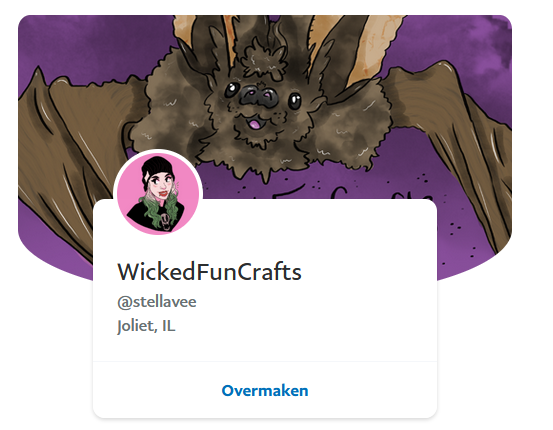Click the empty white area beside WickedFunCrafts
This screenshot has height=430, width=553.
click(x=367, y=272)
